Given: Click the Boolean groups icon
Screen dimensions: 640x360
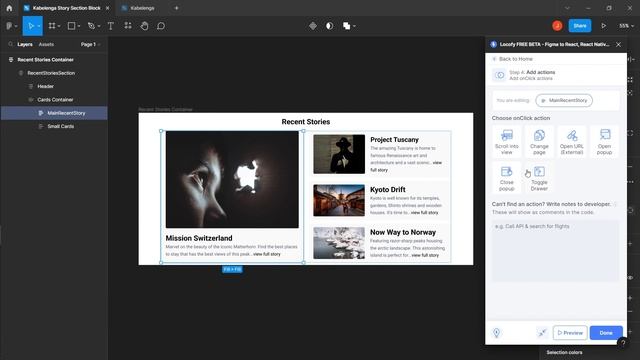Looking at the screenshot, I should (x=346, y=26).
